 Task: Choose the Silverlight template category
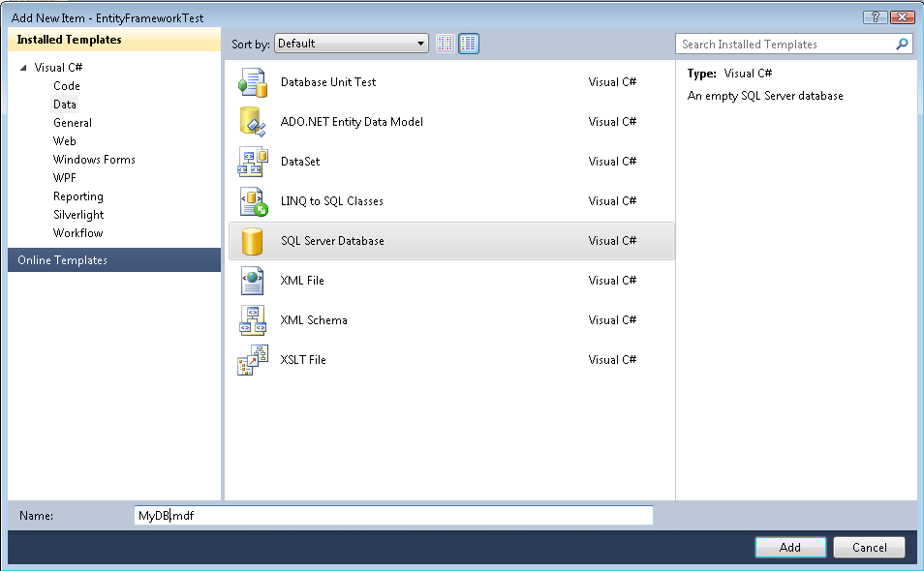coord(78,215)
